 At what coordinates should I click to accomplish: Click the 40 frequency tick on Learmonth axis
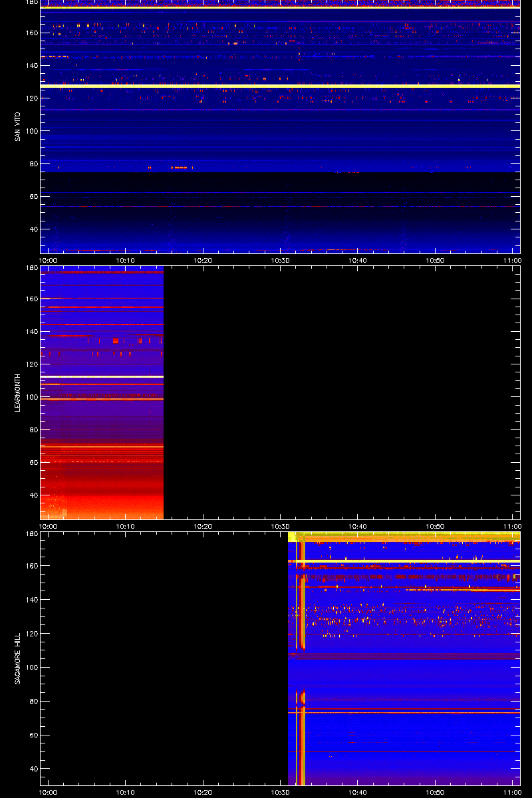[33, 495]
